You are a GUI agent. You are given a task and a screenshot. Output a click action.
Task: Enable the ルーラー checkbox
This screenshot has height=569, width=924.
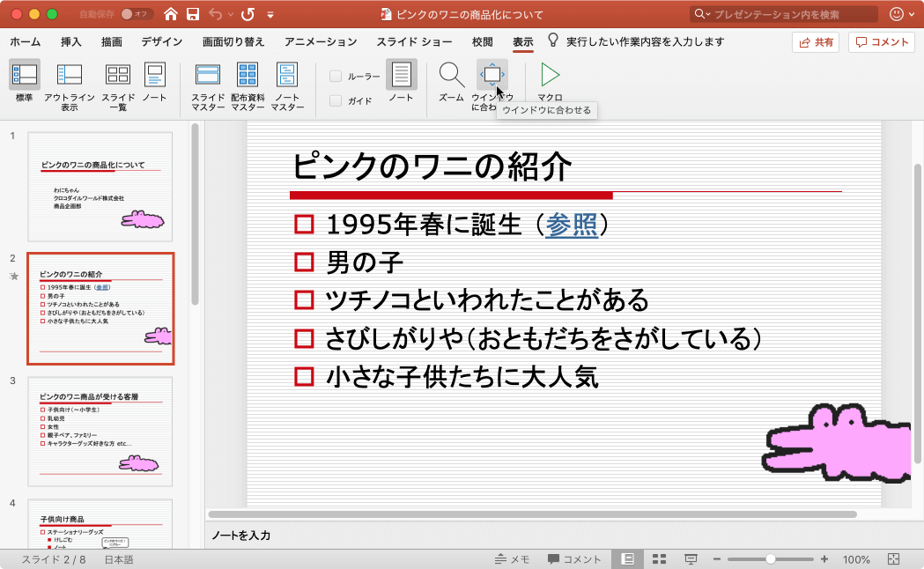point(335,75)
